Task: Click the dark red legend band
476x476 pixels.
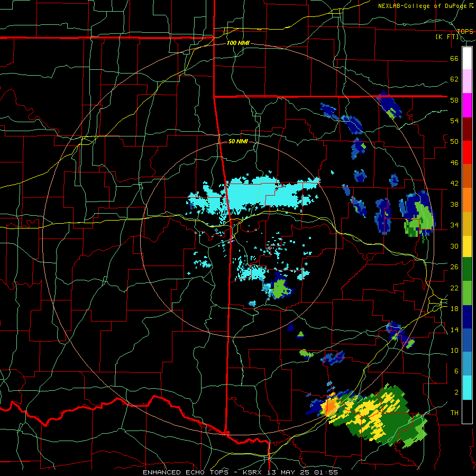Action: point(467,129)
